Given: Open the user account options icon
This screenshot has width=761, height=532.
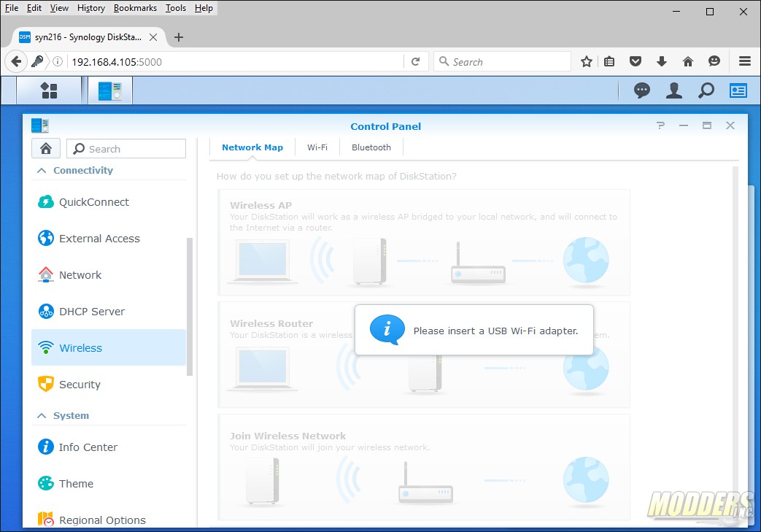Looking at the screenshot, I should pos(673,90).
